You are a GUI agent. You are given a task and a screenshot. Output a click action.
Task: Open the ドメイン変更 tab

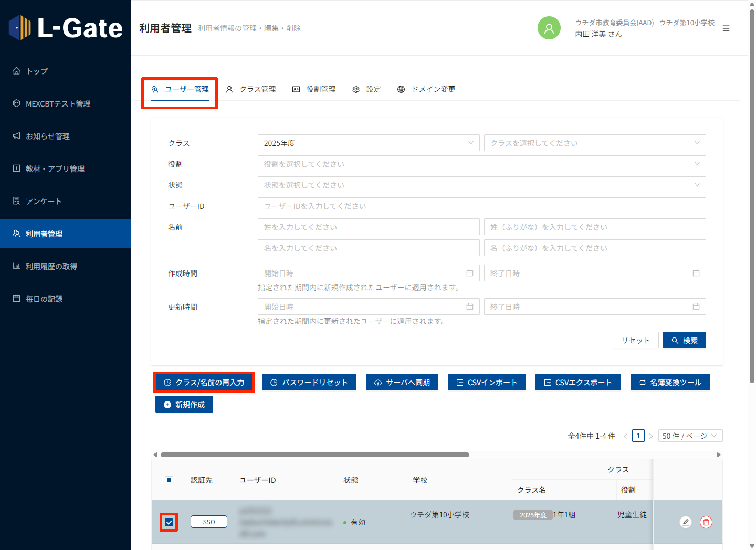click(426, 89)
